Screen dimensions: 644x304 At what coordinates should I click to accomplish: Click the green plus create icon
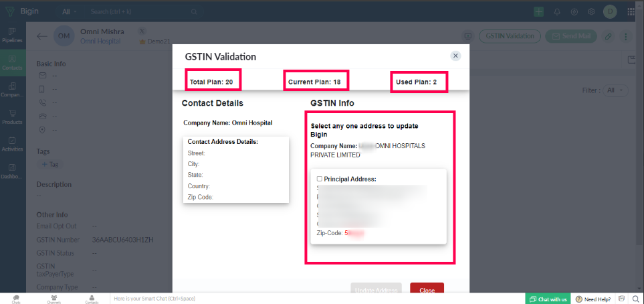point(538,12)
